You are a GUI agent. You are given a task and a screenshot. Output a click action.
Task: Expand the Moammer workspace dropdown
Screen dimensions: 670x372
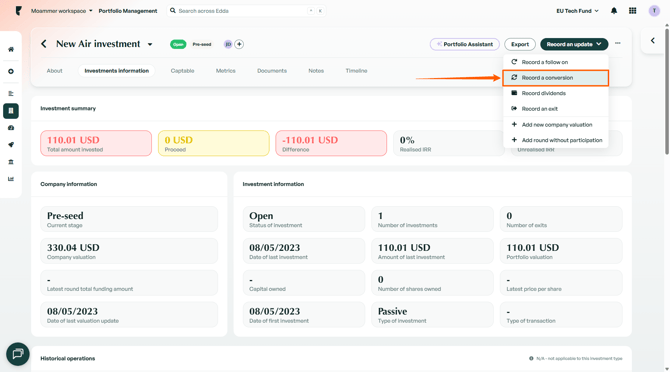click(62, 11)
